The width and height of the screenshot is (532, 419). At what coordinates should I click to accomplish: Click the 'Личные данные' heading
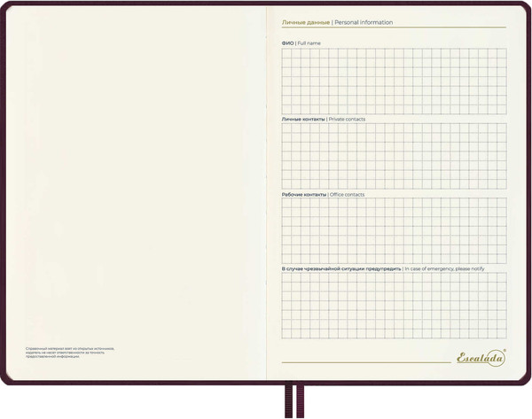(x=306, y=22)
